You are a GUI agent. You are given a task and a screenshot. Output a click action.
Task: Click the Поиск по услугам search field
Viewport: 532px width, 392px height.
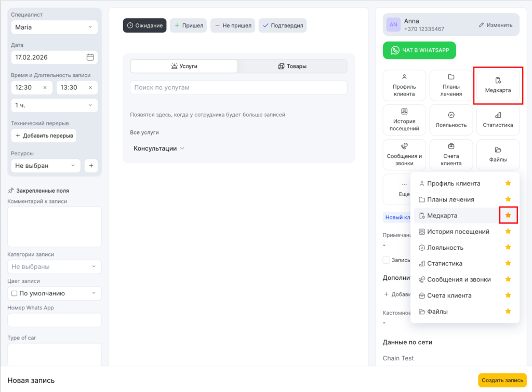(238, 88)
